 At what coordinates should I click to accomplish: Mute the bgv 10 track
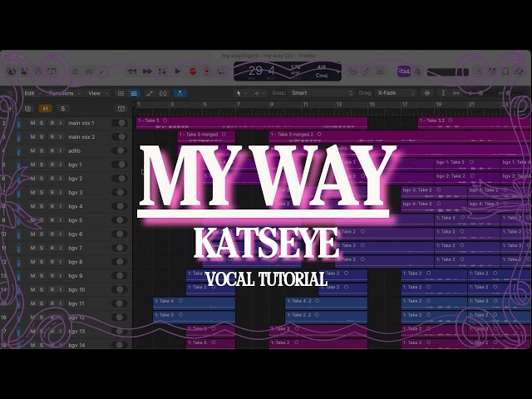click(x=32, y=289)
